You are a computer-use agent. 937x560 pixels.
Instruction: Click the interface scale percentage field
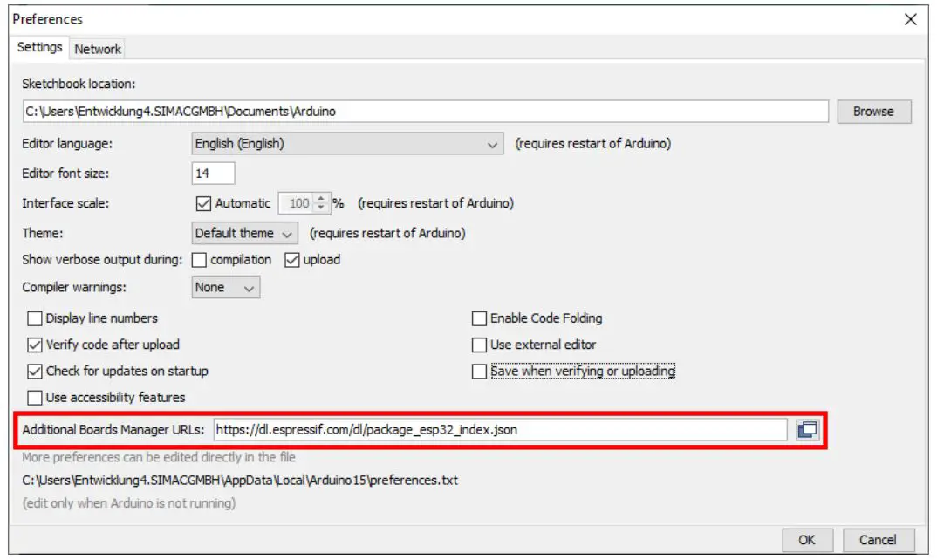pyautogui.click(x=297, y=204)
